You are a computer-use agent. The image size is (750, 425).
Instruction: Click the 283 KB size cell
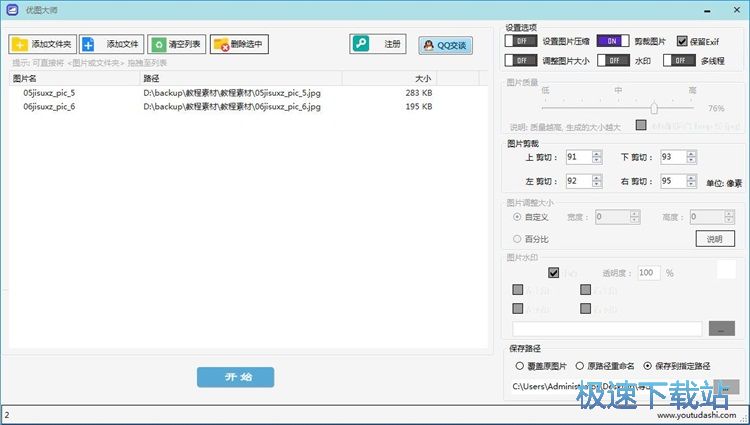pos(419,93)
